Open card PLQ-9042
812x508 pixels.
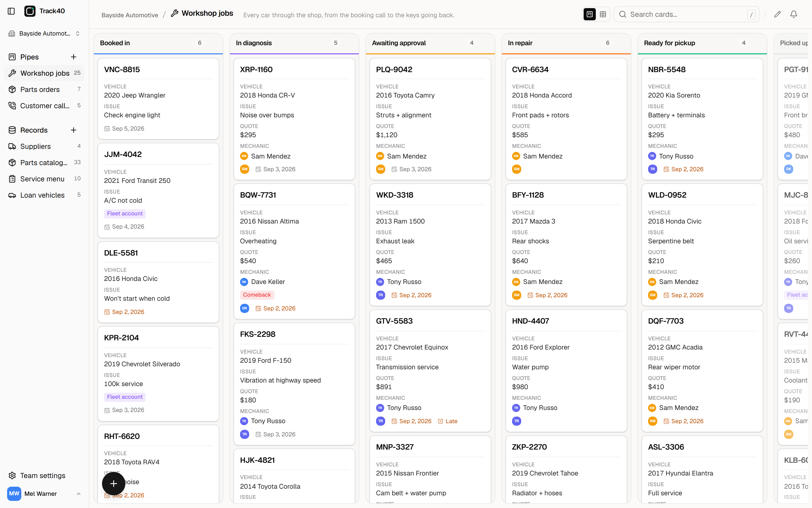pyautogui.click(x=430, y=119)
